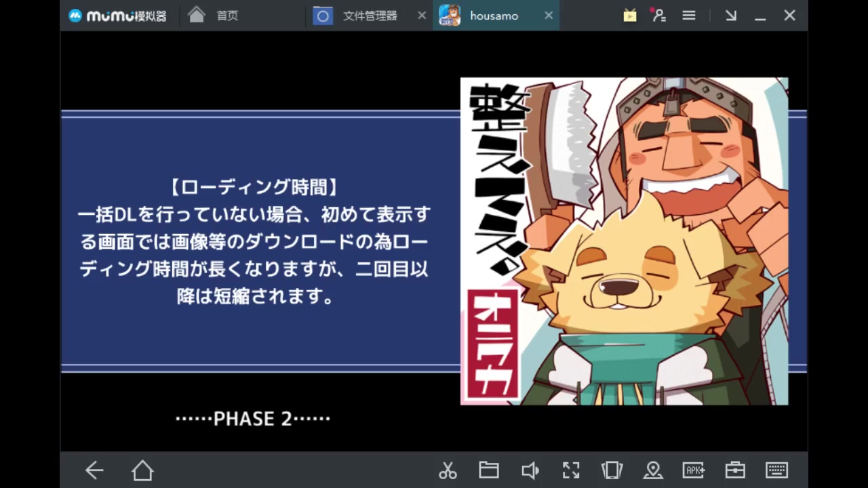Adjust volume with the speaker icon
Screen dimensions: 868x488
[x=530, y=470]
